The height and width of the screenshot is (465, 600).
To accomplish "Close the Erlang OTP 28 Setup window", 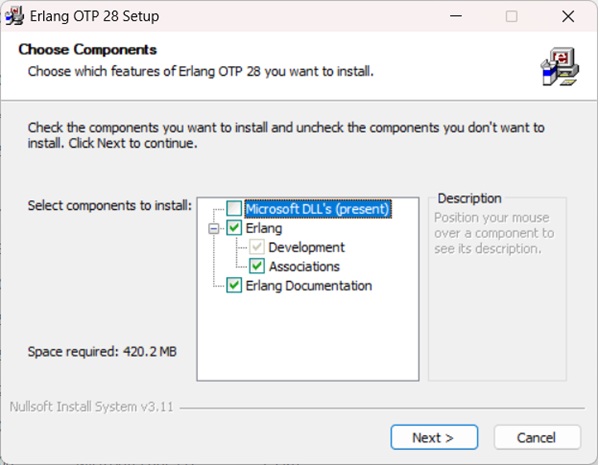I will (566, 16).
